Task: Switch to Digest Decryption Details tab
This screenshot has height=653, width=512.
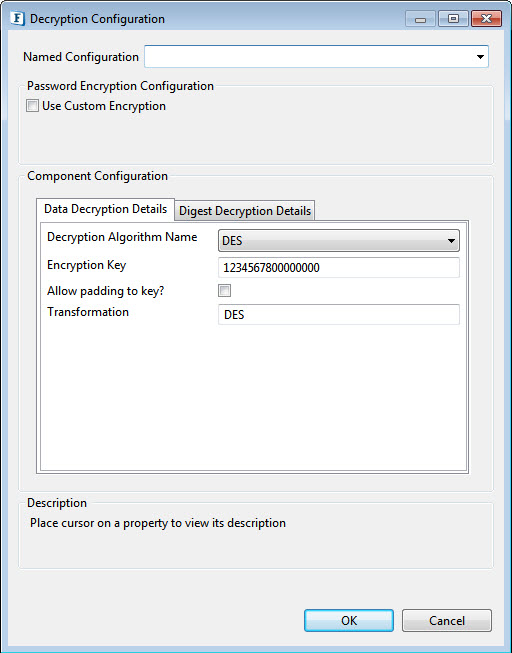Action: point(245,211)
